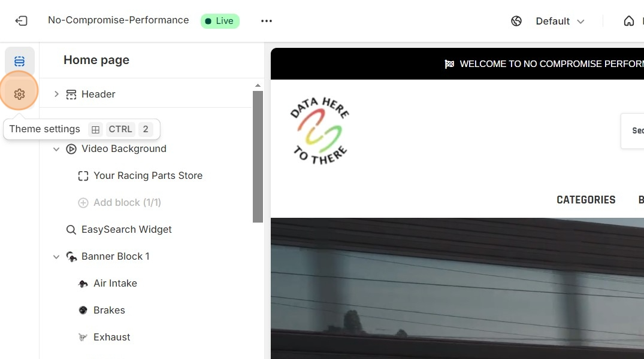Click the checkered flag announcement icon

[x=449, y=64]
